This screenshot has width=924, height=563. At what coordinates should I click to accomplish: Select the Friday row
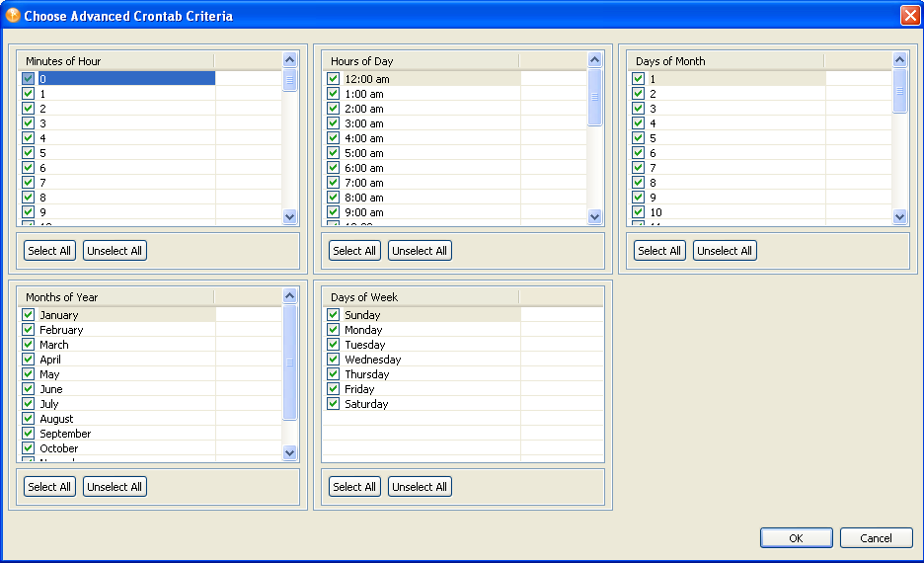[463, 388]
